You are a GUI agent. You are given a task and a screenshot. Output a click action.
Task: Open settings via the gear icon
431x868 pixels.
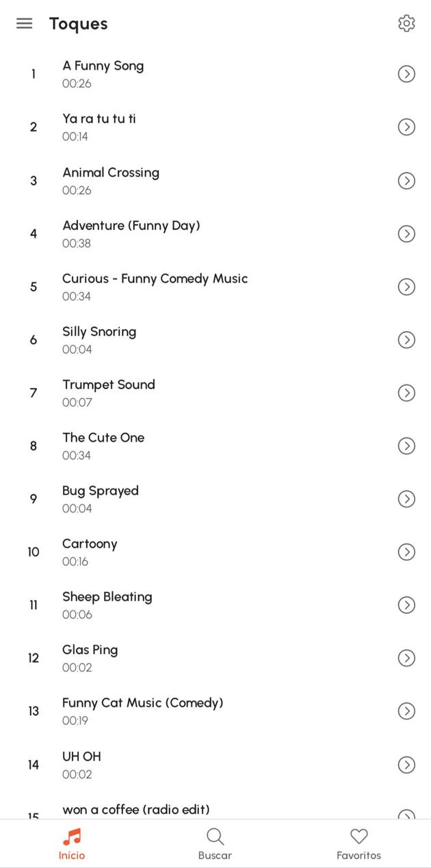point(406,23)
